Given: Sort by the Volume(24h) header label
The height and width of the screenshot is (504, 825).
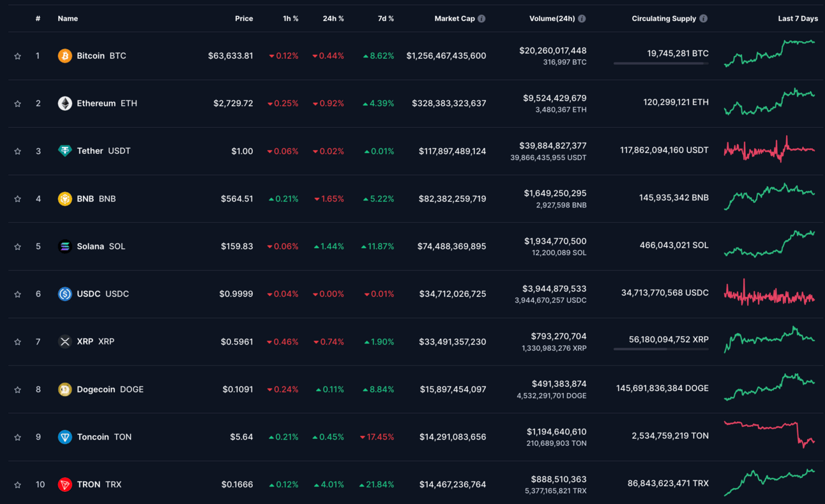Looking at the screenshot, I should click(552, 19).
